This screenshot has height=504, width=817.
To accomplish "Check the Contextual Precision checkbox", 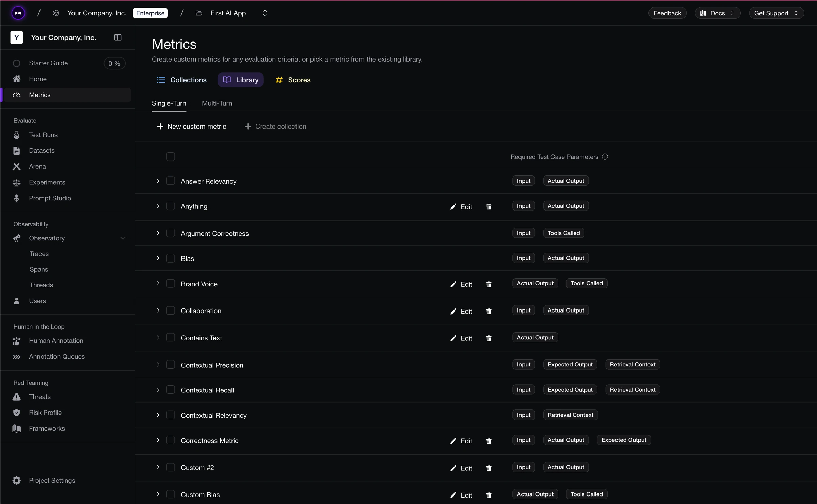I will click(171, 365).
